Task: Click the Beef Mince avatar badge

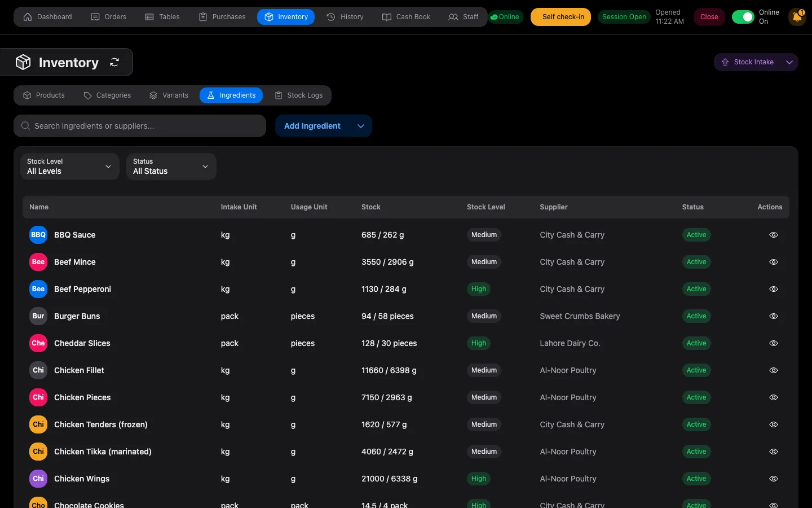Action: click(x=38, y=262)
